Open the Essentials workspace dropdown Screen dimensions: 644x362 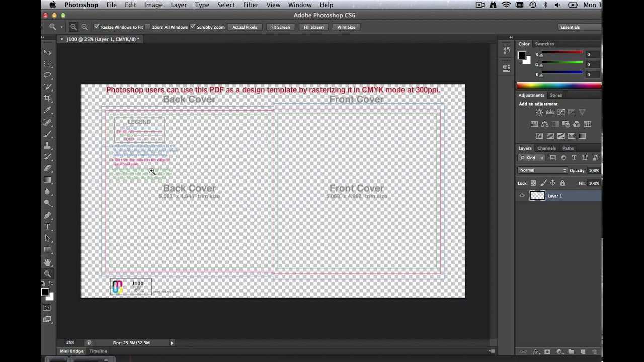[579, 27]
